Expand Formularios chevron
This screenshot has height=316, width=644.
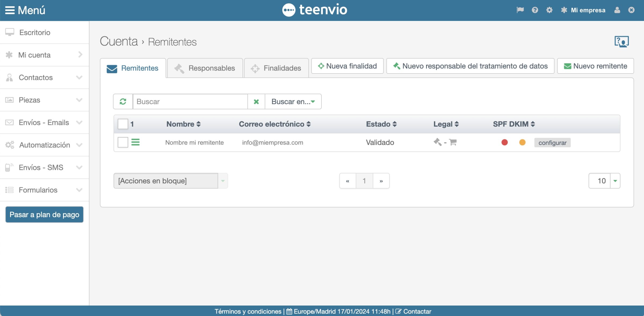pos(79,190)
